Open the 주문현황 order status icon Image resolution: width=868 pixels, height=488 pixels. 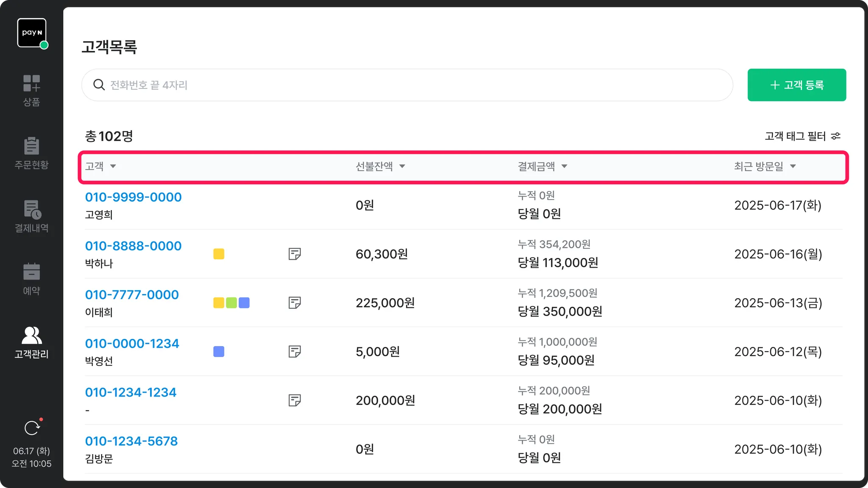coord(31,146)
